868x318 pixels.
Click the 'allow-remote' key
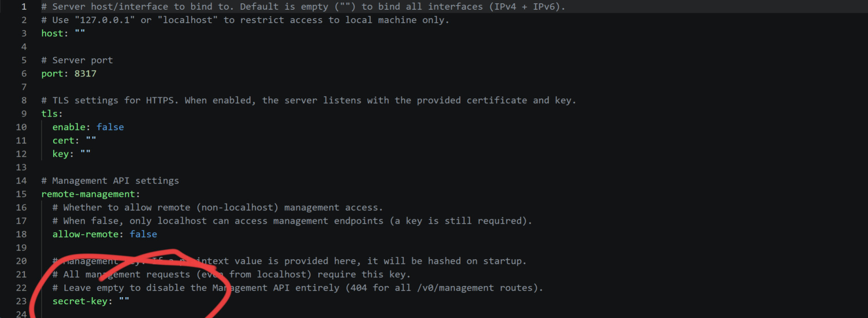(x=85, y=234)
